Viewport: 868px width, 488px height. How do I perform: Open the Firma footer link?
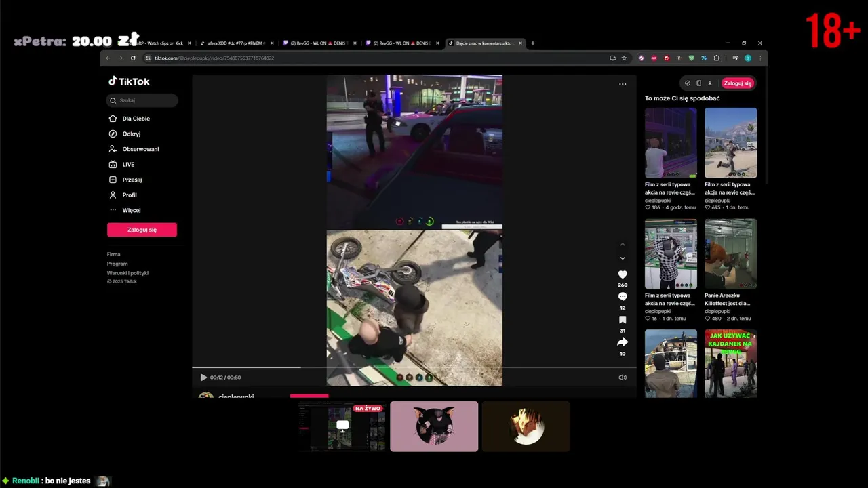pos(113,254)
